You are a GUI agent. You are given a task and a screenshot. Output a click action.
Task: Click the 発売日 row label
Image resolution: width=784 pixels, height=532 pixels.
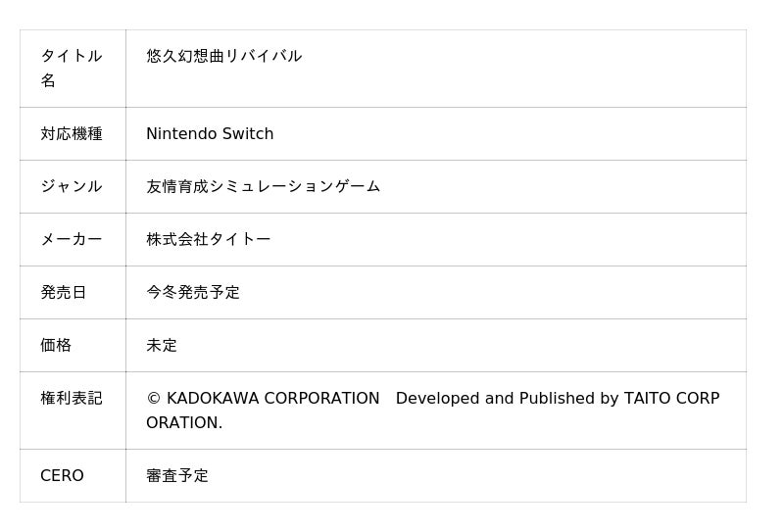tap(64, 293)
